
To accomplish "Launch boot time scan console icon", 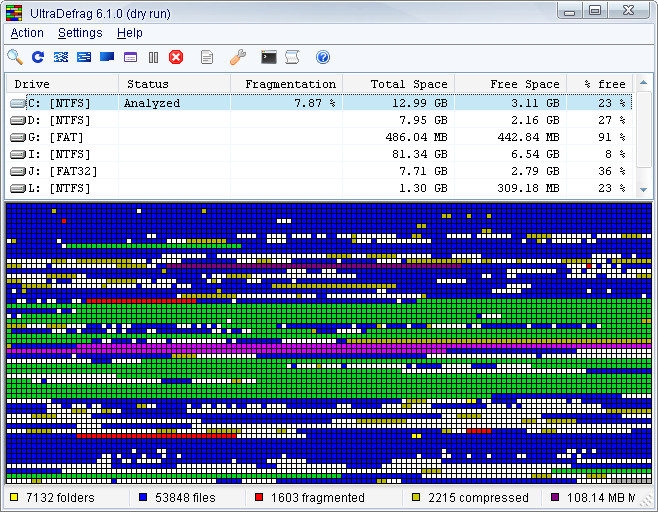I will tap(269, 57).
